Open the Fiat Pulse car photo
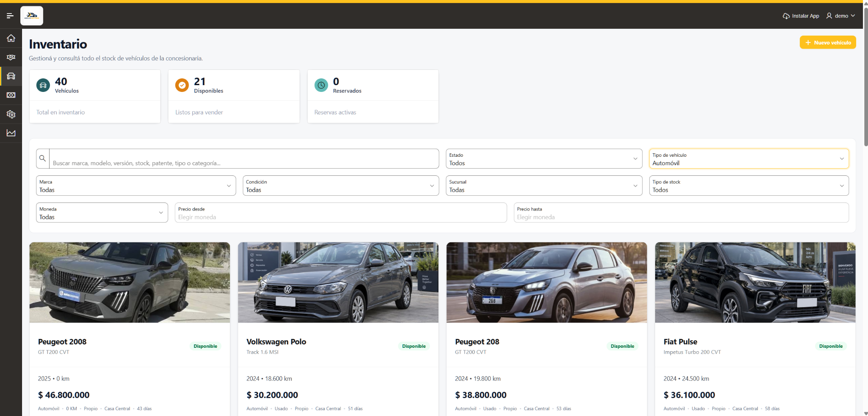868x416 pixels. tap(755, 283)
